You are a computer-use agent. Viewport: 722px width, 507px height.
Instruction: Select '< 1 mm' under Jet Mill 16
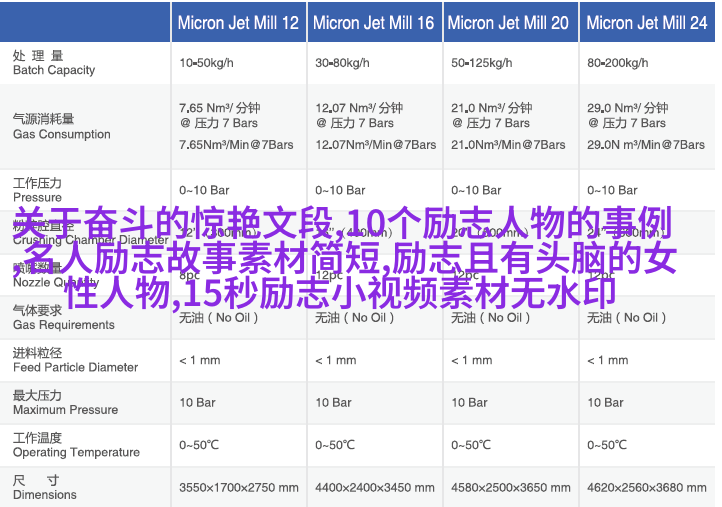(336, 360)
